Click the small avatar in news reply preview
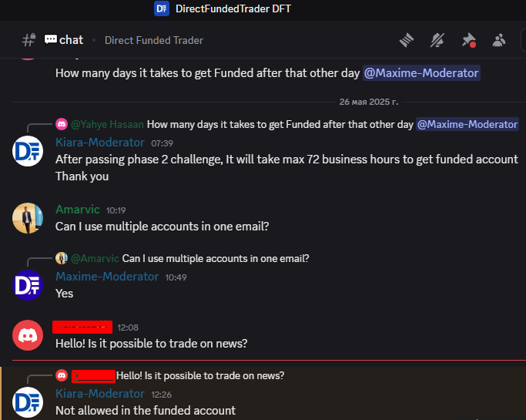Image resolution: width=526 pixels, height=420 pixels. (62, 375)
